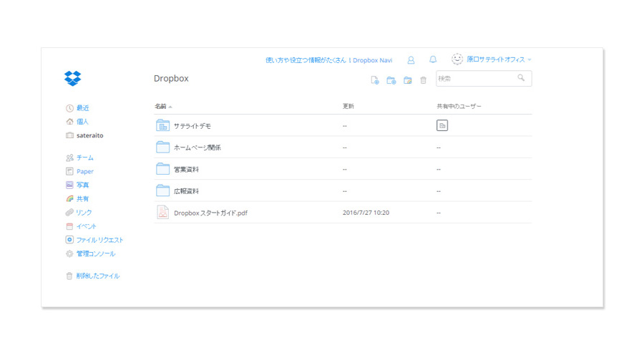Go to the 写真 page

pos(82,185)
